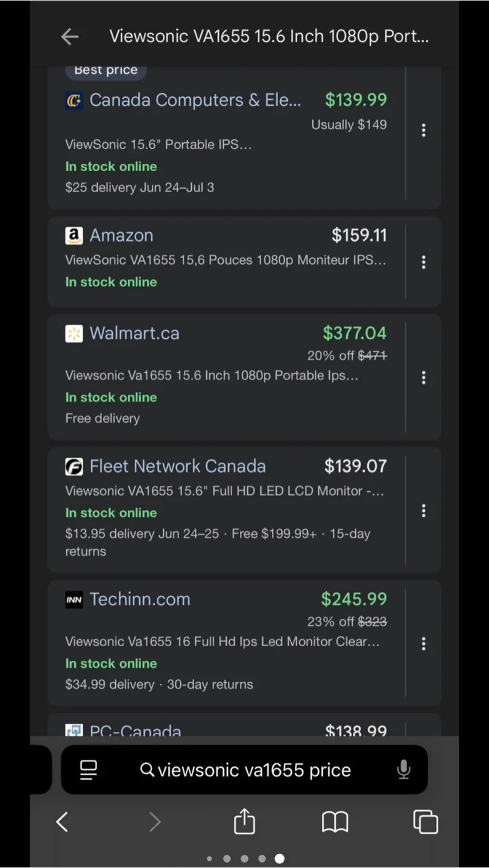Open the Canada Computers store link
The image size is (489, 868).
click(x=195, y=100)
